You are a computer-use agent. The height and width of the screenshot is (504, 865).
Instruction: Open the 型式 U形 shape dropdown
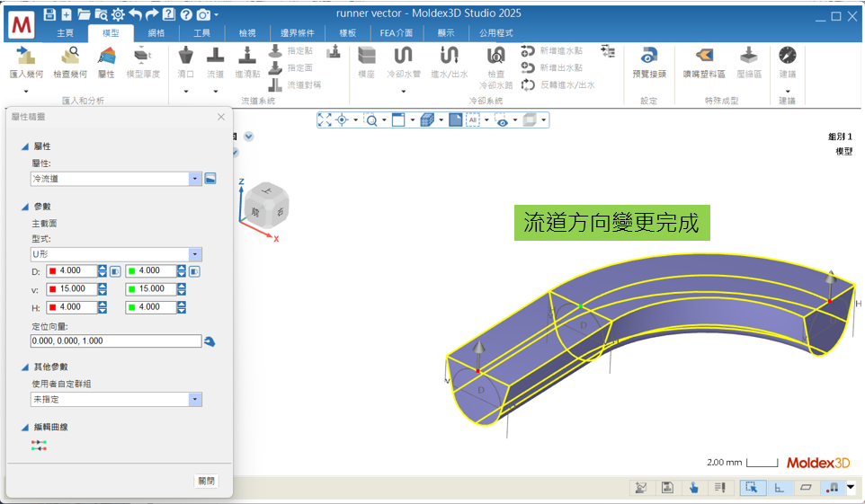(195, 254)
